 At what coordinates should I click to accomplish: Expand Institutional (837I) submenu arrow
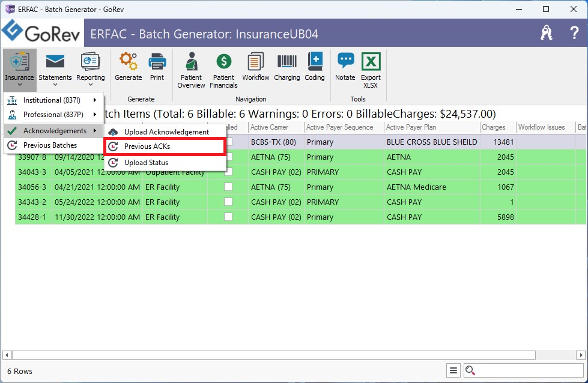95,100
